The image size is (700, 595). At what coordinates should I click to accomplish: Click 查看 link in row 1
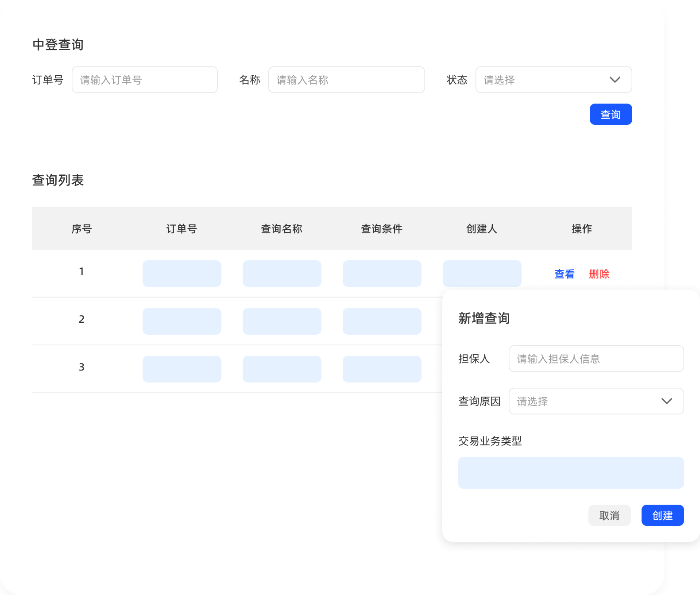564,274
